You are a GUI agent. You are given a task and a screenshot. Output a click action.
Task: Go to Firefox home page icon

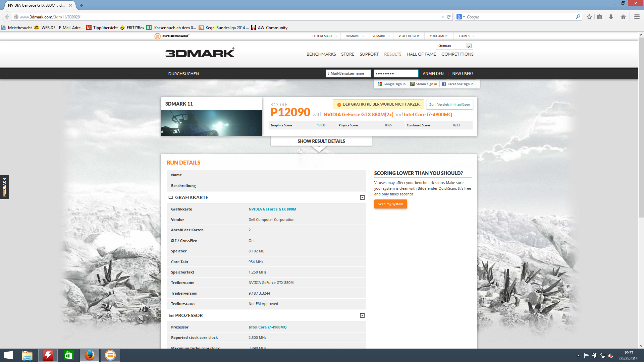pos(623,17)
